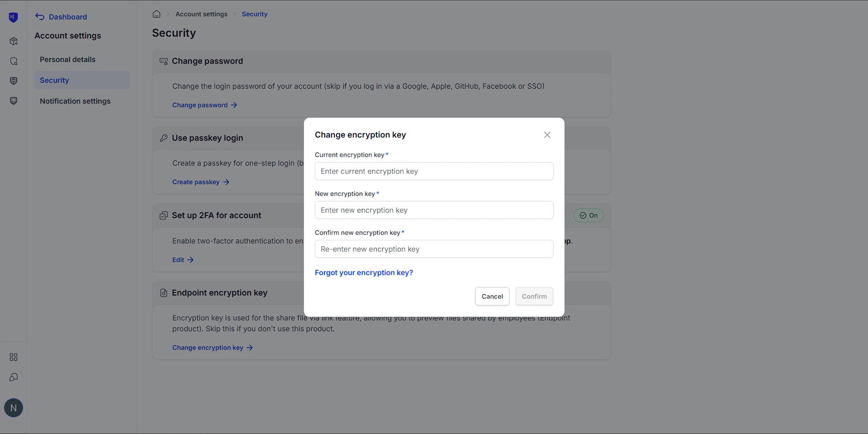Click the Endpoint encryption key file icon
The width and height of the screenshot is (868, 434).
164,293
